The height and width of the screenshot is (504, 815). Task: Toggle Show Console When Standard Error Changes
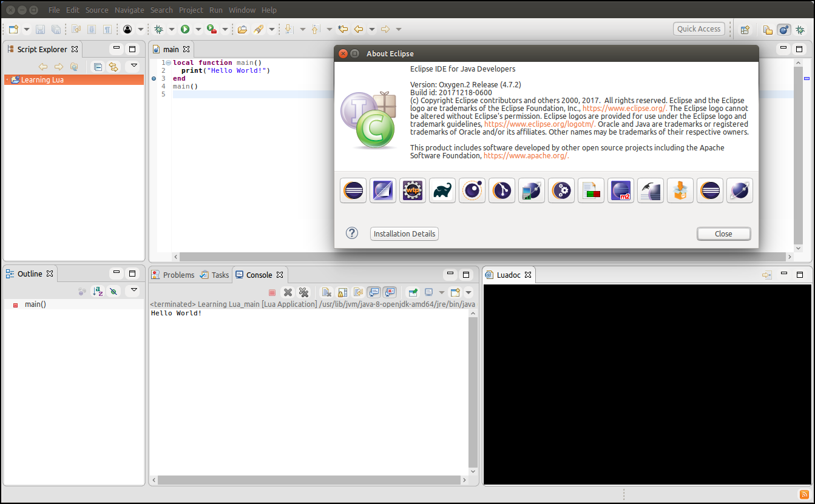(390, 292)
